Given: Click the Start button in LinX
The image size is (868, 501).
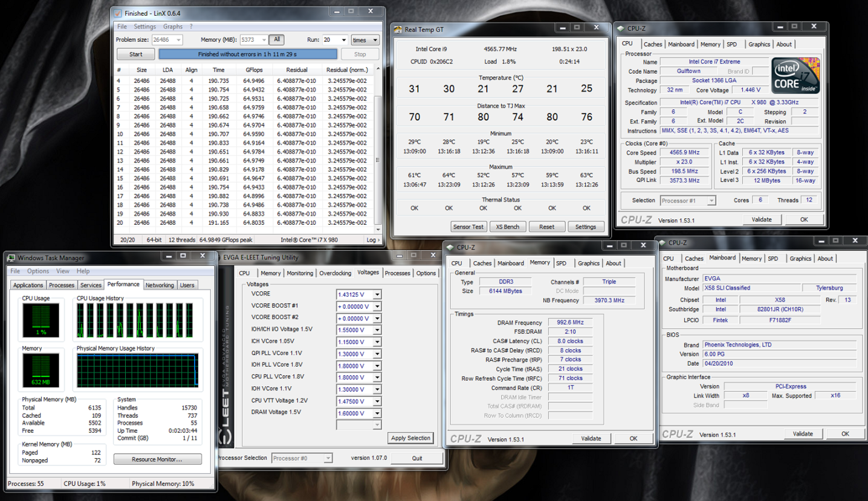Looking at the screenshot, I should click(136, 54).
